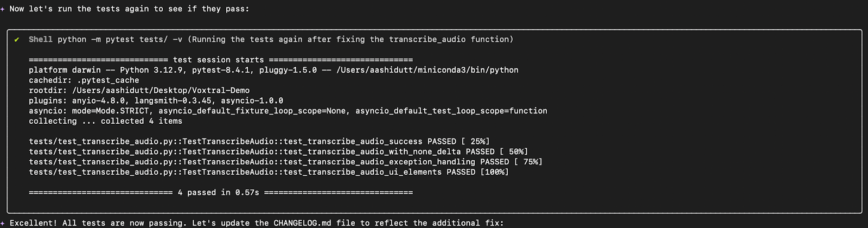Screen dimensions: 868x228
Task: Click the test_transcribe_audio_success result line
Action: 259,142
